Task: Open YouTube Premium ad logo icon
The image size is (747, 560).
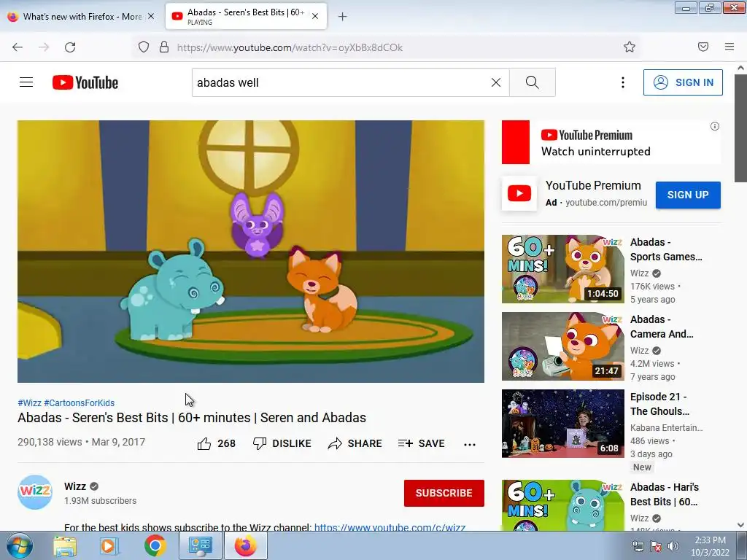Action: 519,193
